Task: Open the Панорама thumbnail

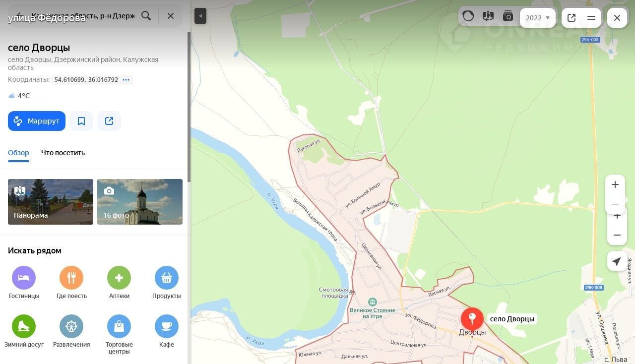Action: point(51,202)
